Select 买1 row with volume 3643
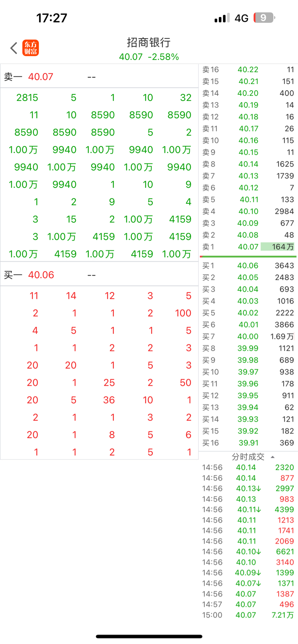This screenshot has height=644, width=298. tap(248, 266)
